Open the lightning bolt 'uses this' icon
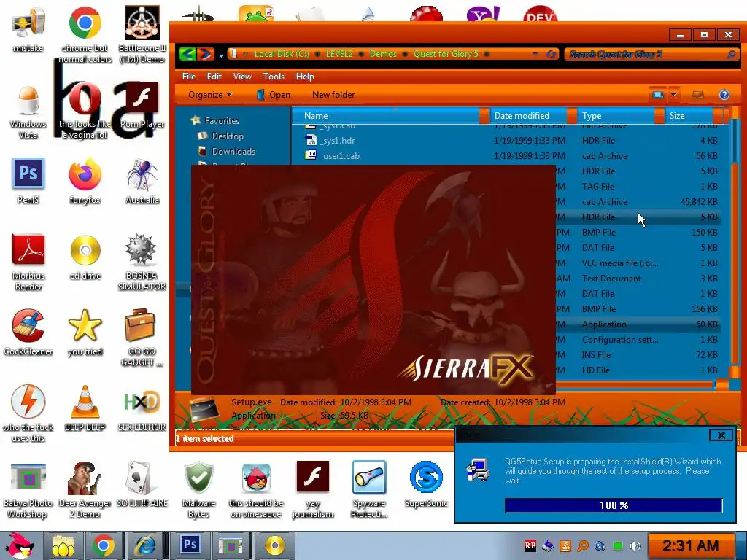747x560 pixels. 28,401
